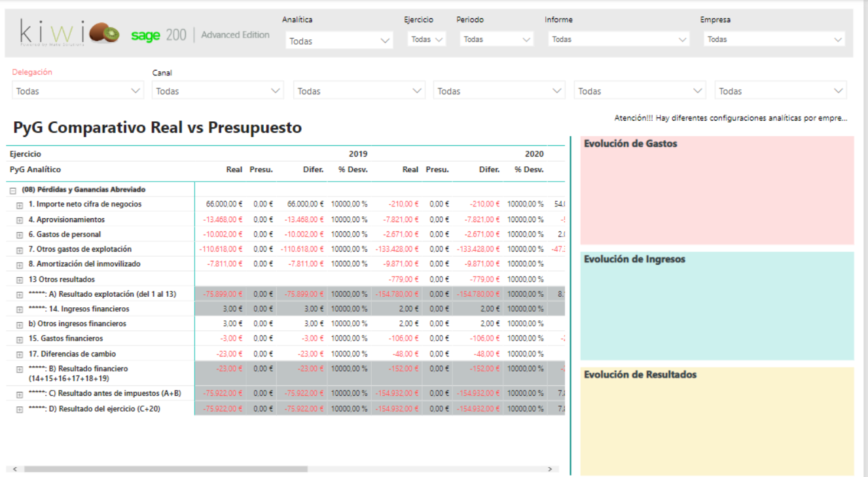Open the Ejercicio filter dropdown
Screen dimensions: 868x477
coord(427,39)
